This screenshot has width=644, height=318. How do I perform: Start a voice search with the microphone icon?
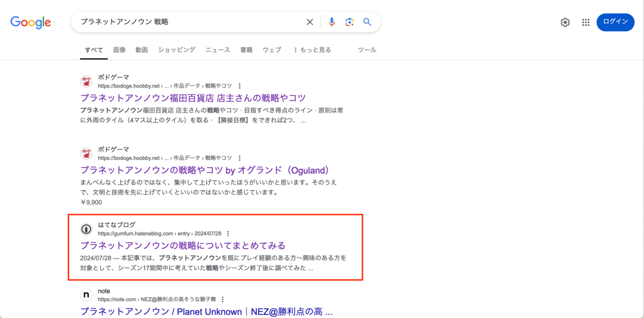(332, 21)
